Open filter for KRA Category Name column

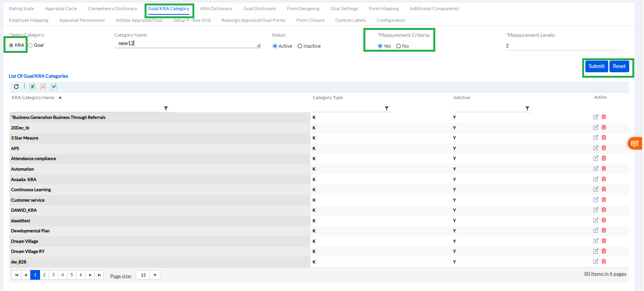point(166,108)
